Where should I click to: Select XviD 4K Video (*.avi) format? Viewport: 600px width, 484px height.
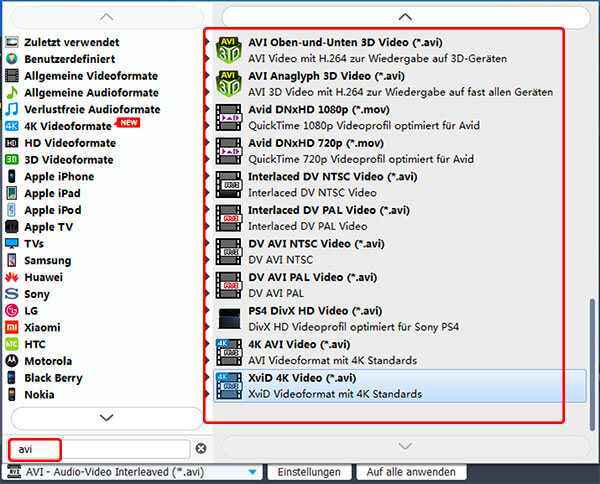coord(400,386)
